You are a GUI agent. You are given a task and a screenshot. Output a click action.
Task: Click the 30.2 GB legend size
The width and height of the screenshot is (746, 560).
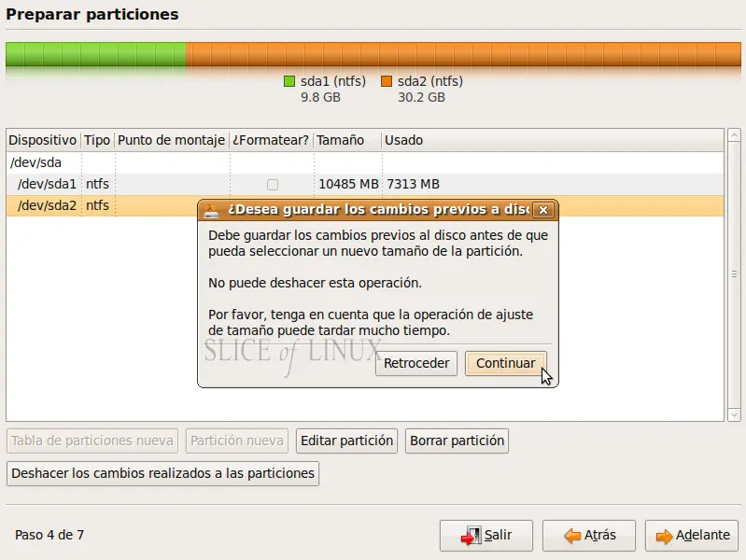tap(421, 98)
